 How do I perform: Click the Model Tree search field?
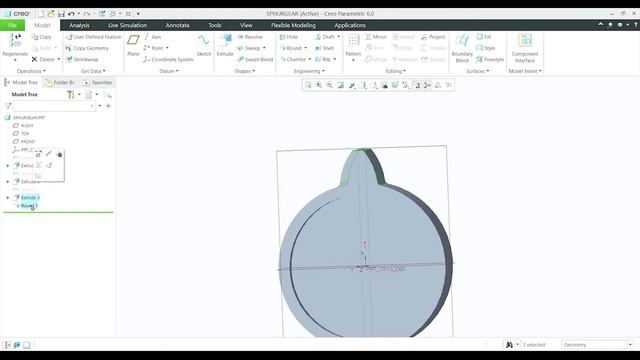pyautogui.click(x=54, y=106)
